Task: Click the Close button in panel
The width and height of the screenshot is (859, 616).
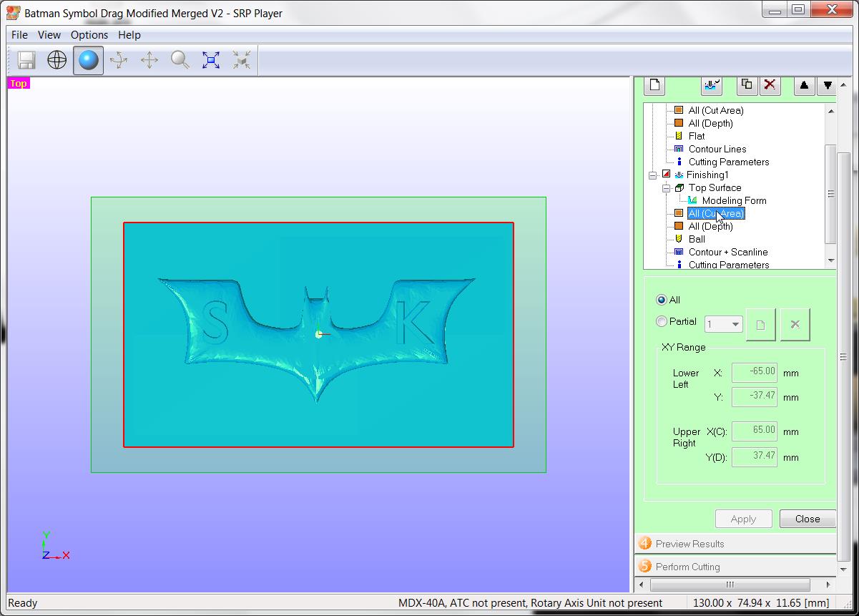Action: pyautogui.click(x=808, y=519)
